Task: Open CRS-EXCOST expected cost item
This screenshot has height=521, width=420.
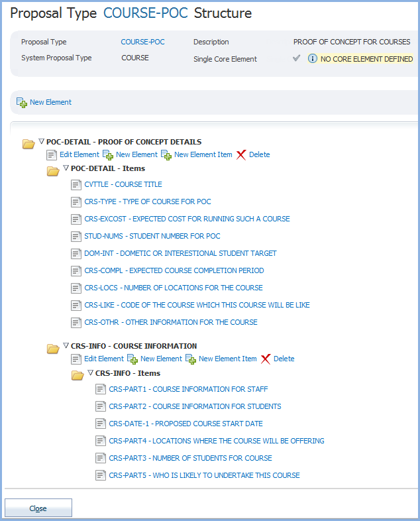Action: coord(187,219)
